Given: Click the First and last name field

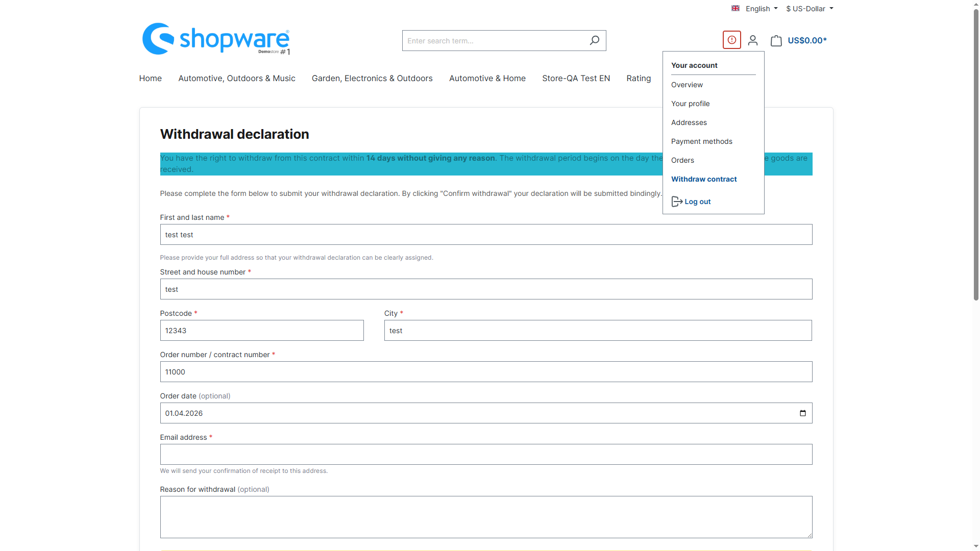Looking at the screenshot, I should coord(486,235).
